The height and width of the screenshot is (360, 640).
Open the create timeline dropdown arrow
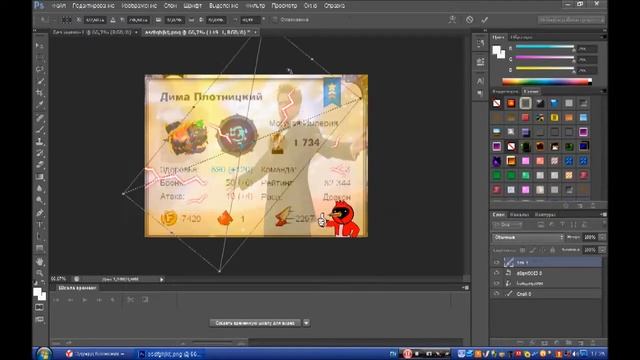[306, 323]
